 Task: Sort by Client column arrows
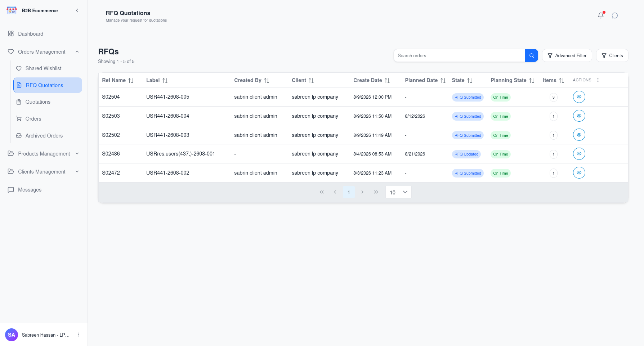(311, 81)
